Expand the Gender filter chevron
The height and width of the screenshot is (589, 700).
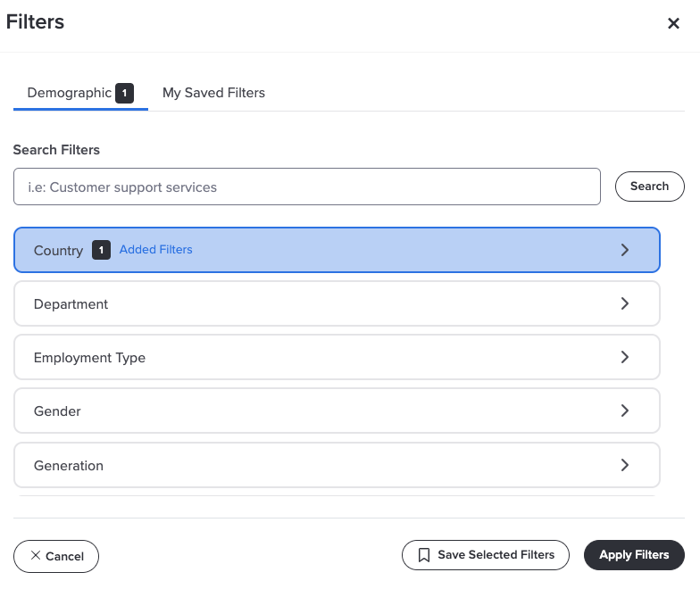pos(625,411)
